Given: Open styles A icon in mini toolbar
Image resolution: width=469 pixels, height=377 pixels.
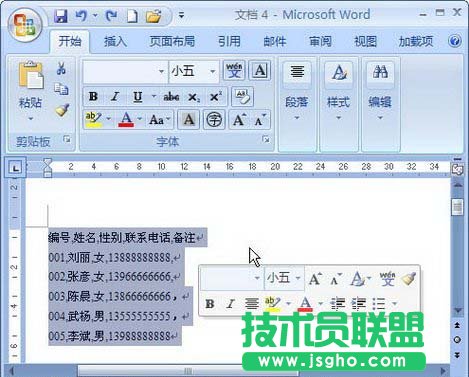Looking at the screenshot, I should (x=357, y=278).
